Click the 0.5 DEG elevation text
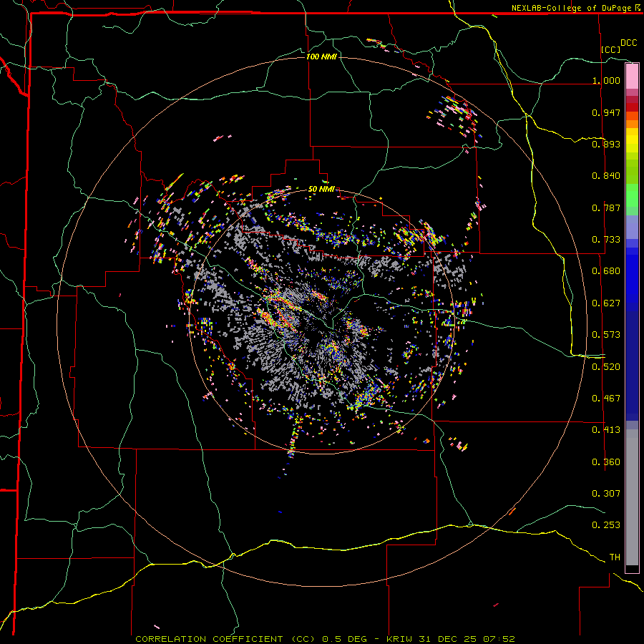644x644 pixels. (x=345, y=639)
